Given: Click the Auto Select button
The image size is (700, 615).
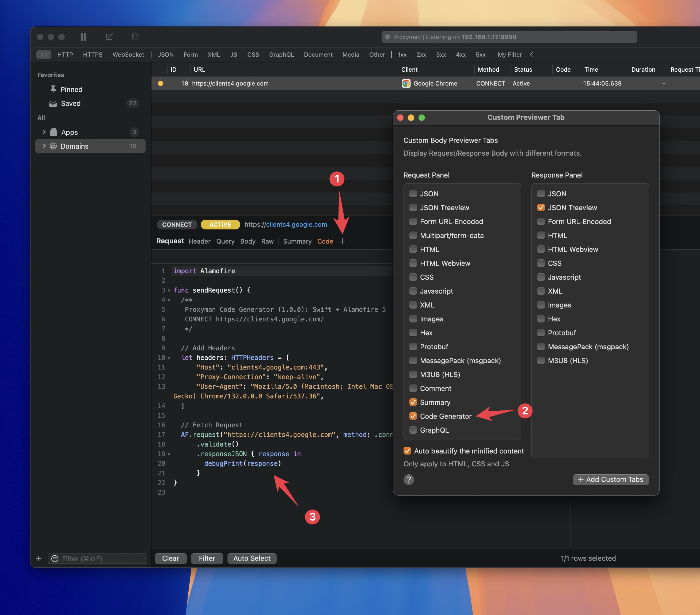Looking at the screenshot, I should pos(252,558).
